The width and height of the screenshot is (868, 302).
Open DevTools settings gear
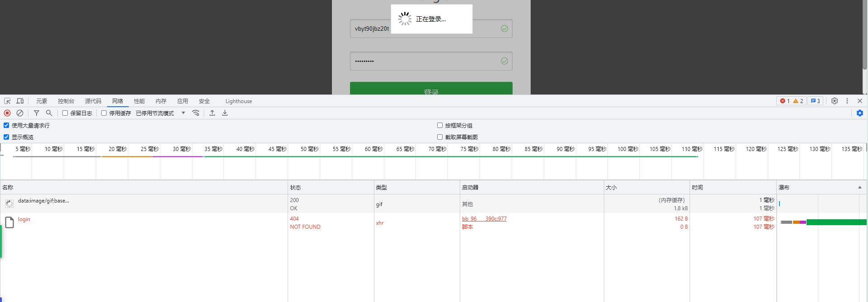pyautogui.click(x=835, y=101)
